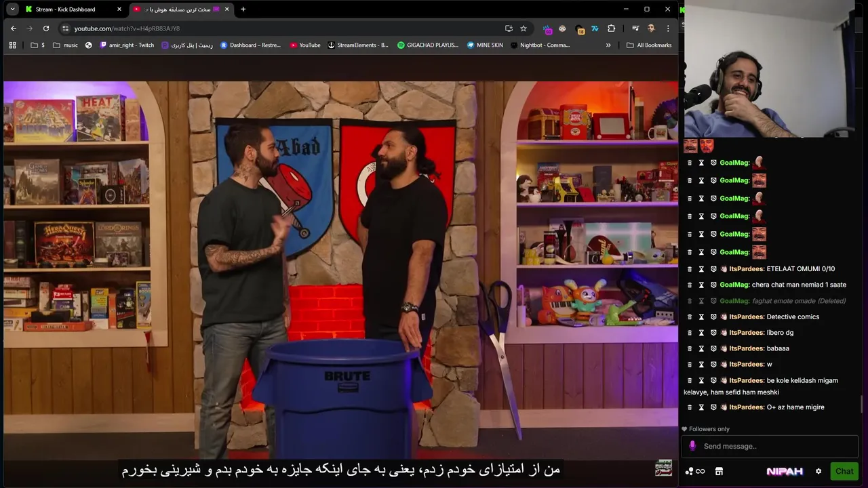Delete the 'ETELAAT OMUMI 0/10' message
This screenshot has height=488, width=868.
pos(690,269)
